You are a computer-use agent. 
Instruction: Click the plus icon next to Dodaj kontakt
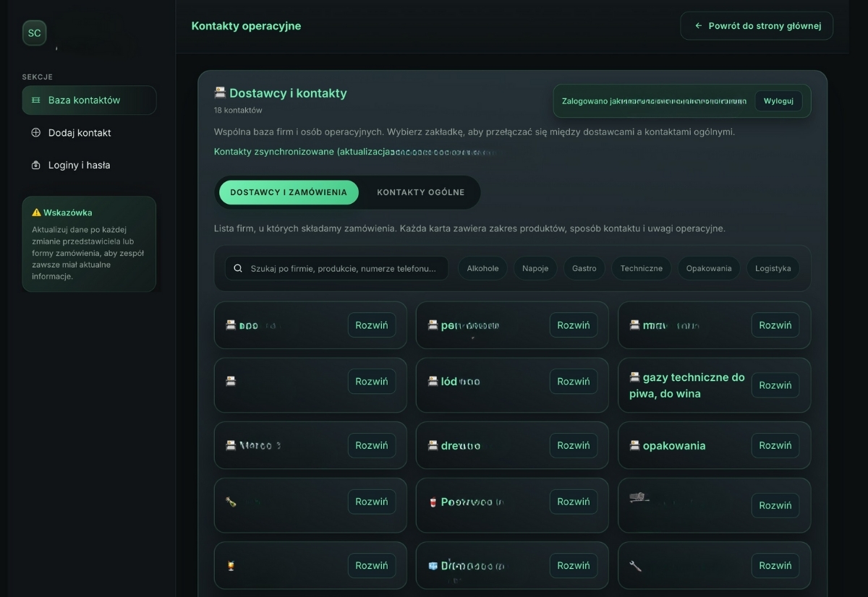click(x=35, y=133)
